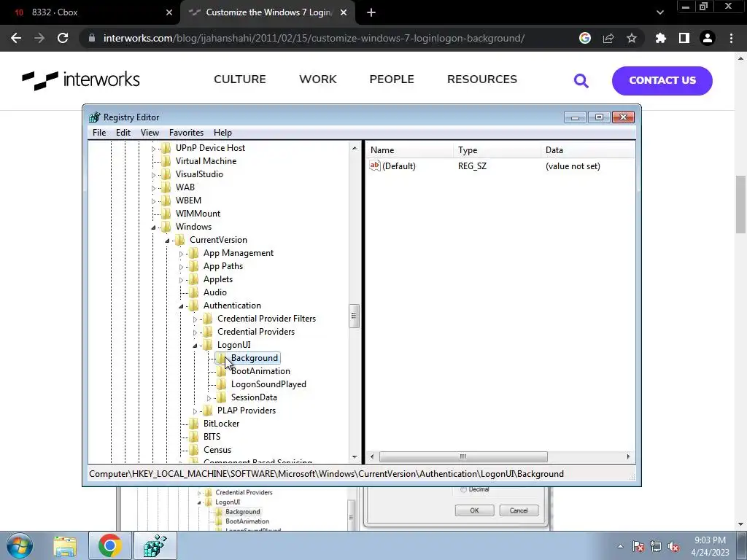This screenshot has width=747, height=560.
Task: Collapse the CurrentVersion key
Action: pyautogui.click(x=167, y=241)
